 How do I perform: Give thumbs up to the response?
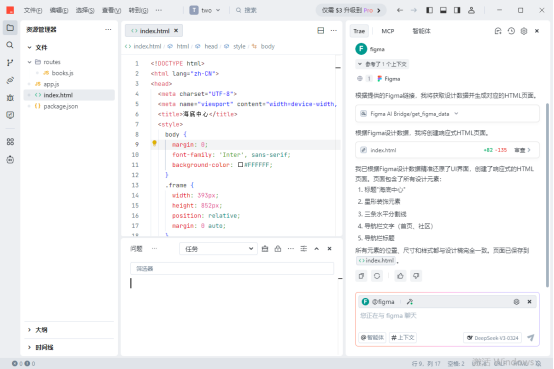click(x=400, y=276)
